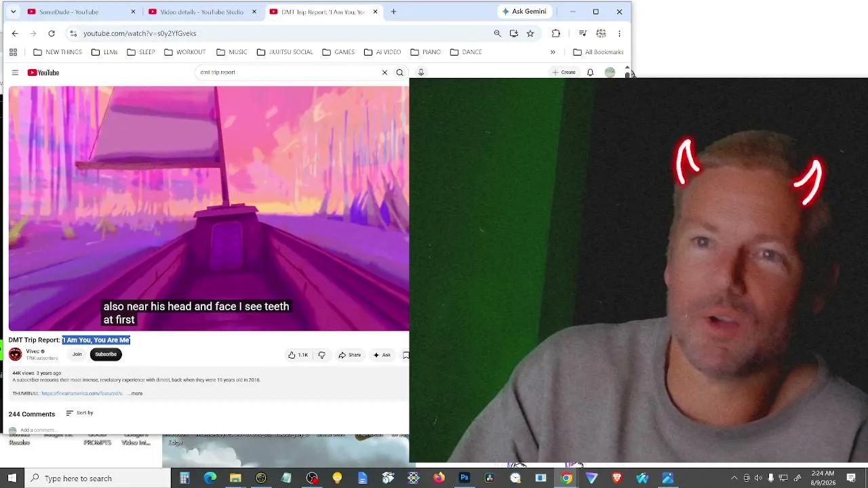This screenshot has width=868, height=488.
Task: Open the JIUJITSU SOCIAL bookmark folder
Action: [285, 52]
